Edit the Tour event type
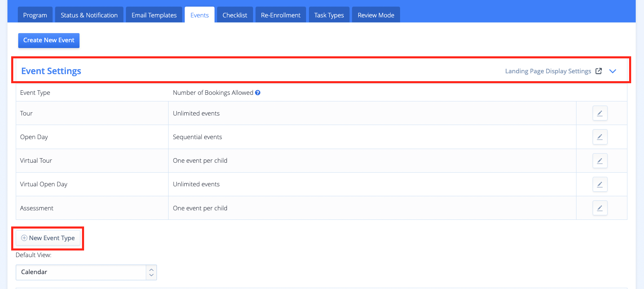 [600, 113]
